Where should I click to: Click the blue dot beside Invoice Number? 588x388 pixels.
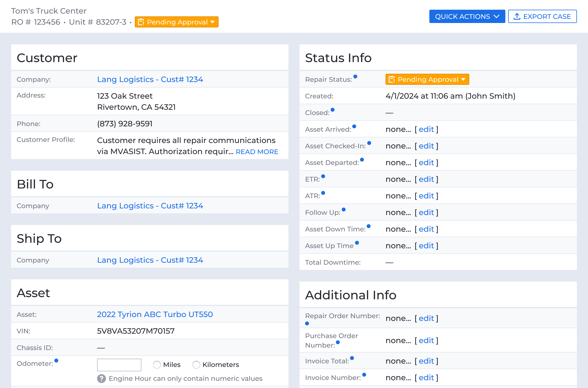click(x=364, y=375)
